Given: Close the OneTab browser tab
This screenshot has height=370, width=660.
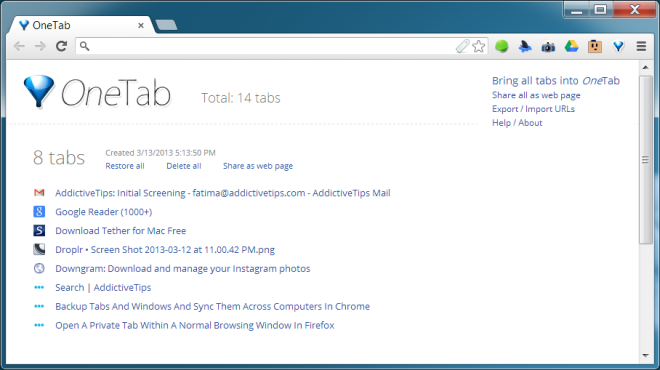Looking at the screenshot, I should click(x=141, y=25).
